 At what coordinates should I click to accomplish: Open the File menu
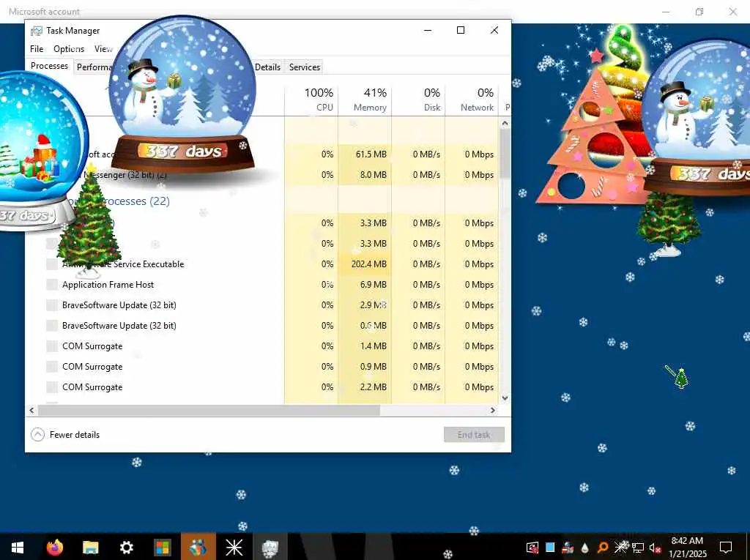tap(37, 49)
